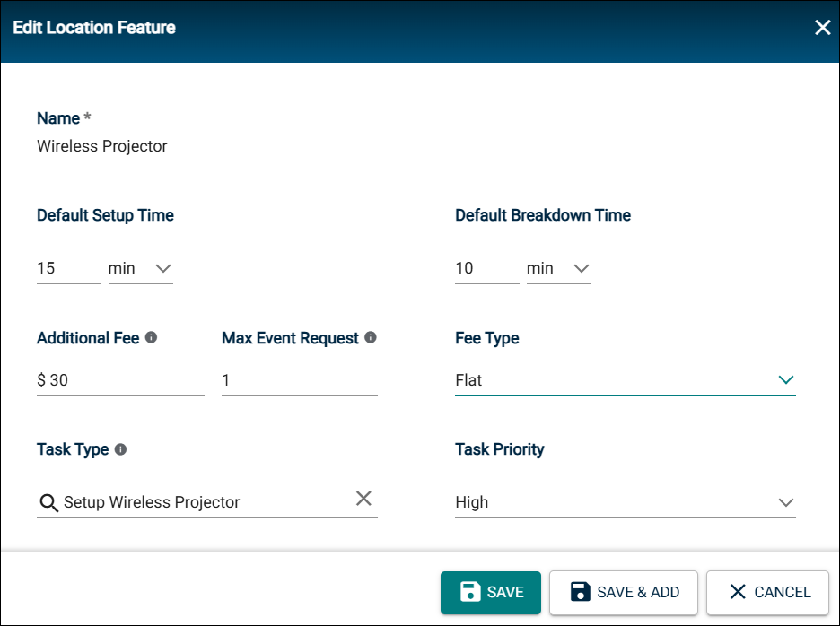Open the breakdown time unit dropdown

[559, 268]
